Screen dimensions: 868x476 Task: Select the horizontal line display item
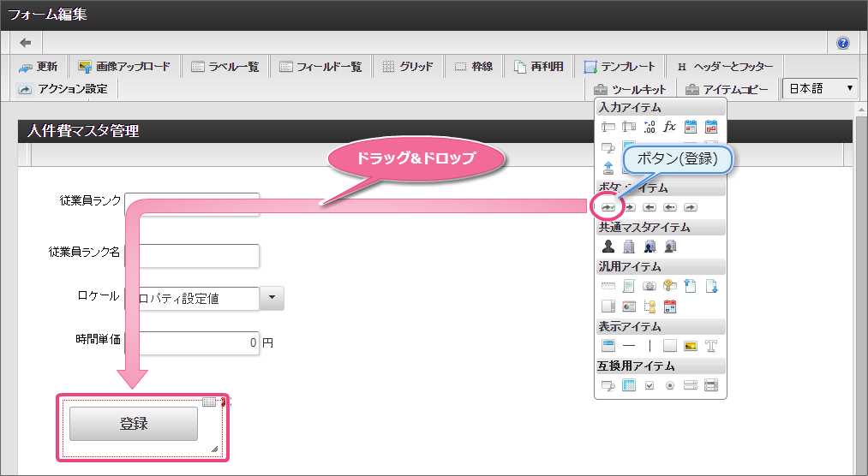point(629,346)
